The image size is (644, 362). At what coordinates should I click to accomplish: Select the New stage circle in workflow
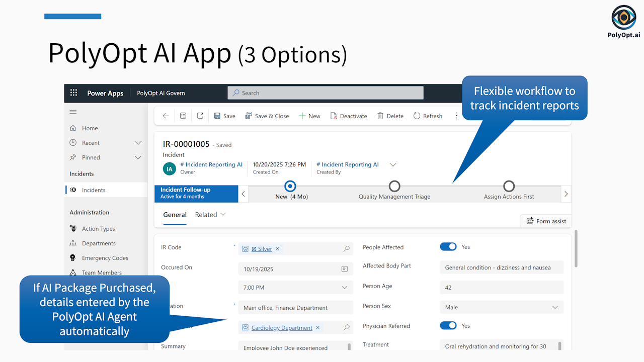[x=290, y=187]
